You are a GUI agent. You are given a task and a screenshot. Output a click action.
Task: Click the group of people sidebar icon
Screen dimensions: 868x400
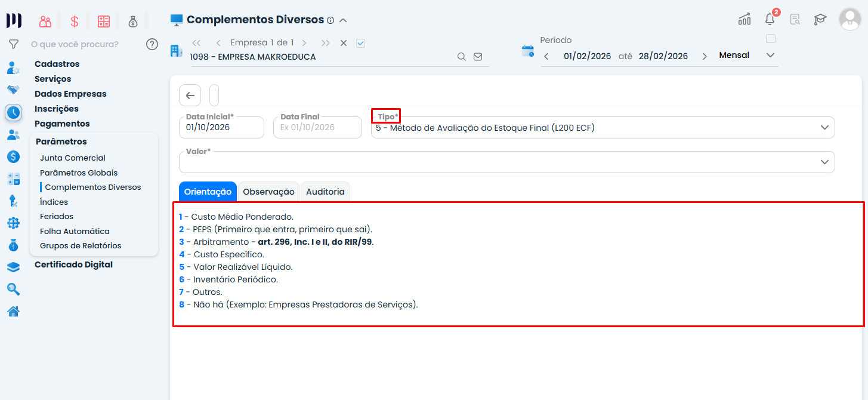pos(13,135)
